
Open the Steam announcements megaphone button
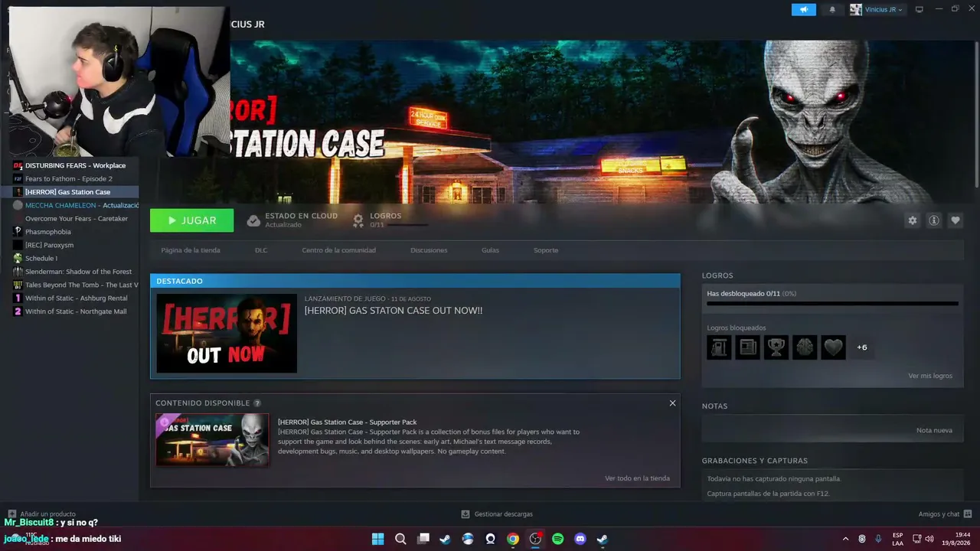pyautogui.click(x=803, y=10)
